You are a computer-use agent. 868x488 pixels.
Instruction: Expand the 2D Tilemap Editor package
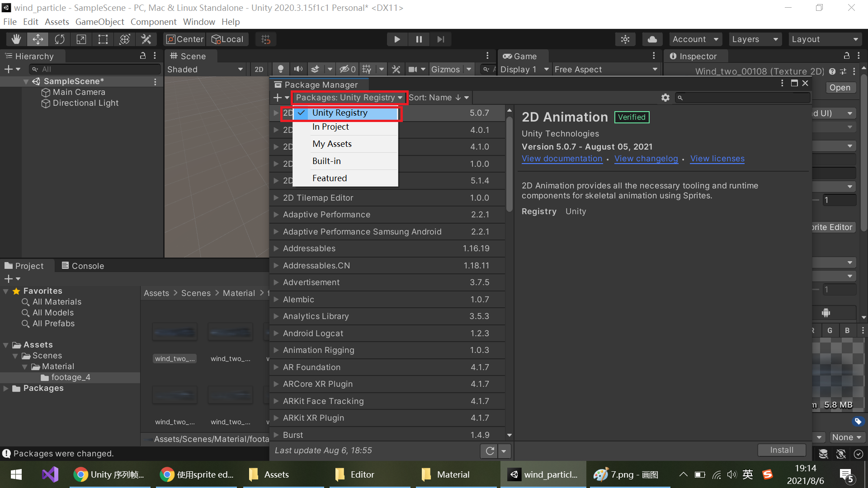click(x=276, y=197)
